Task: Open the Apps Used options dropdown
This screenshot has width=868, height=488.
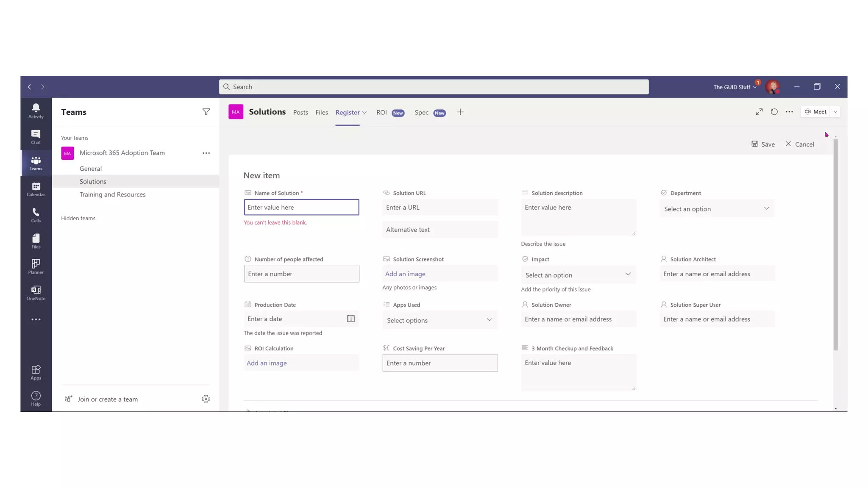Action: [x=440, y=320]
